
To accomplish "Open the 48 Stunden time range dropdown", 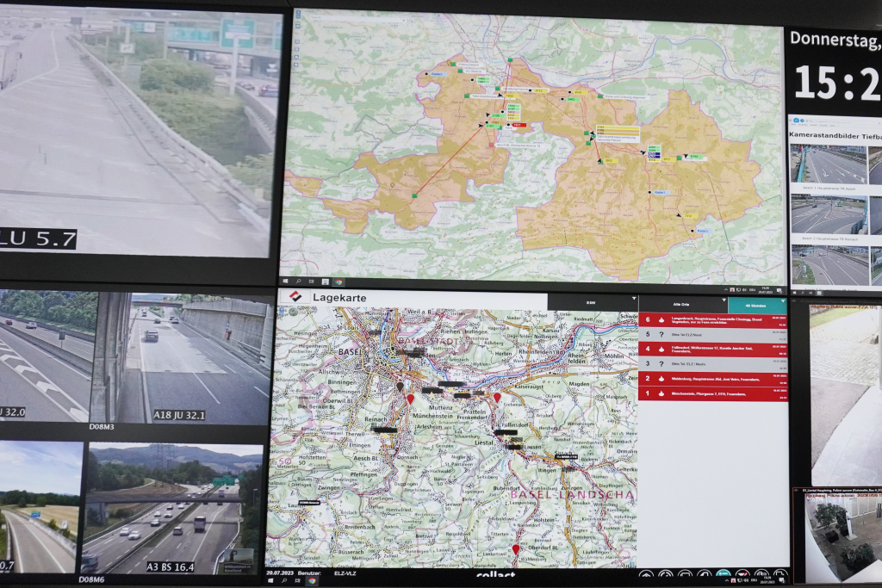I will [x=757, y=305].
